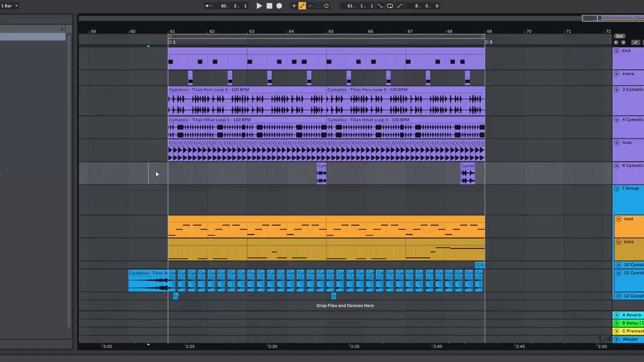The width and height of the screenshot is (644, 362).
Task: Unfold the 10 Cymatics track
Action: (x=618, y=265)
